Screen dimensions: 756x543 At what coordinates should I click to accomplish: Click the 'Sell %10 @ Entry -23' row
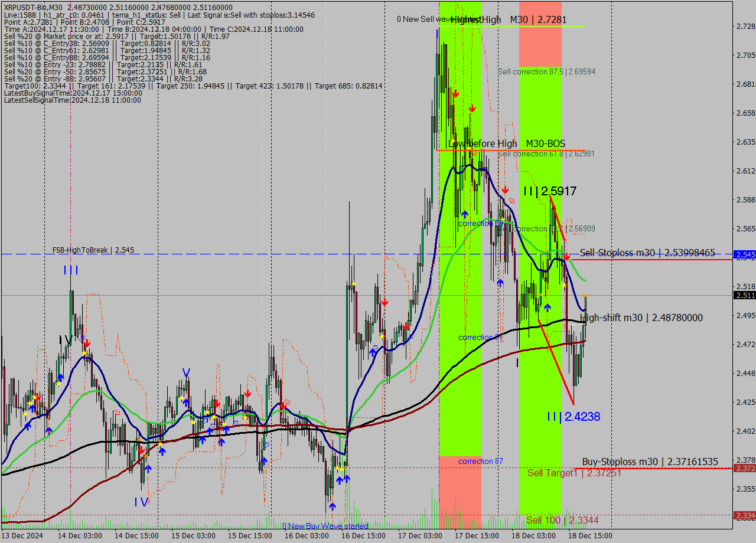(103, 64)
